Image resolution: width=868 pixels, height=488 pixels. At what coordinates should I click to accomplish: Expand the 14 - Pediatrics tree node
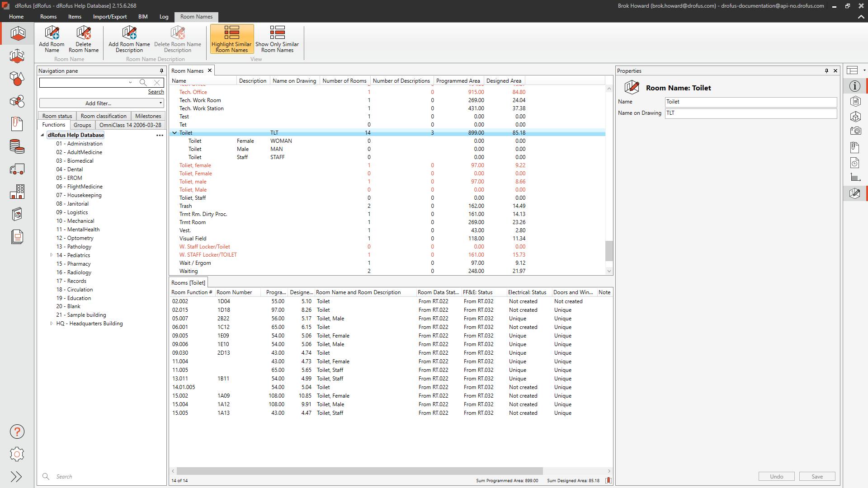point(52,255)
